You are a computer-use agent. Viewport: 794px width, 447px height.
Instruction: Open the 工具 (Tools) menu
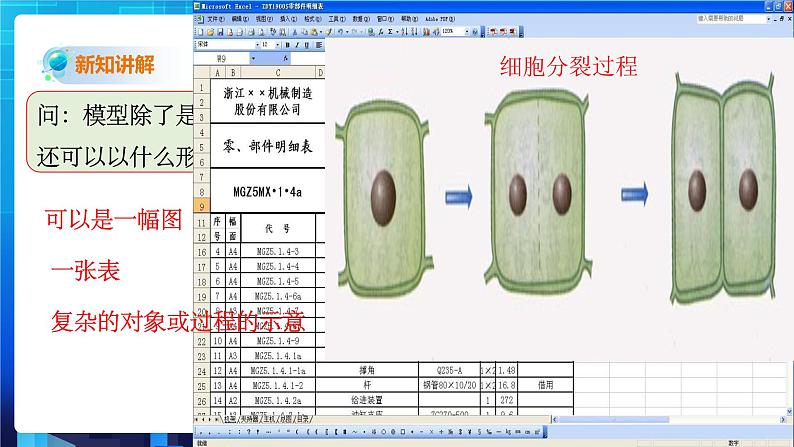[337, 19]
